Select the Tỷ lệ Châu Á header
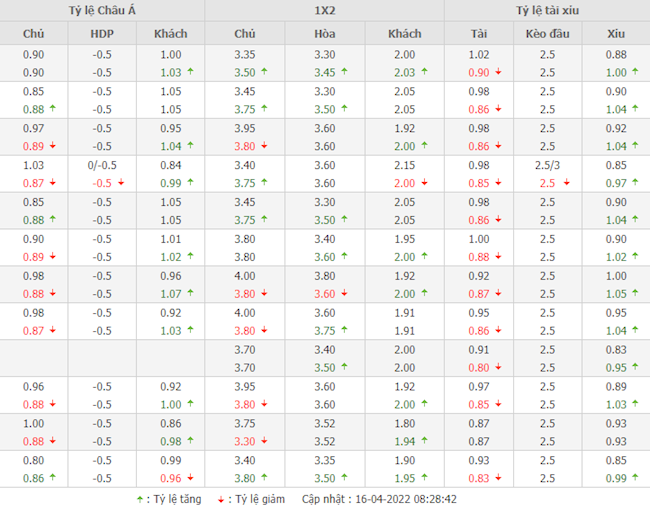The height and width of the screenshot is (513, 650). (102, 10)
